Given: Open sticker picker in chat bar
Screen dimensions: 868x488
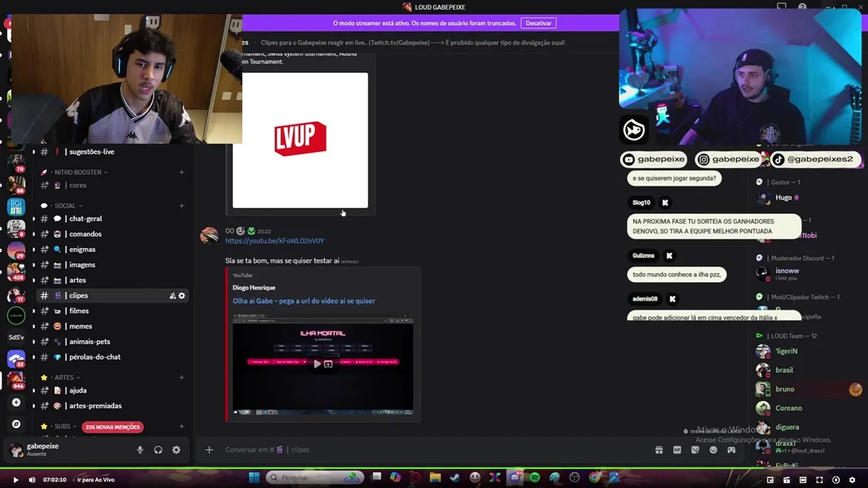Looking at the screenshot, I should point(695,450).
